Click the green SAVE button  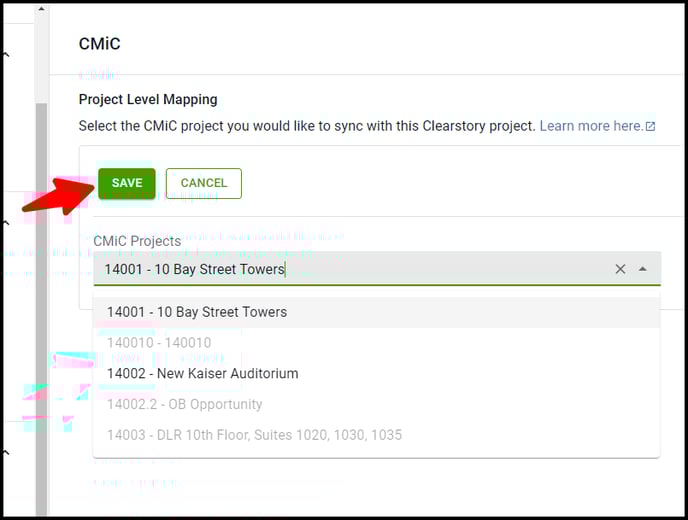click(x=127, y=183)
